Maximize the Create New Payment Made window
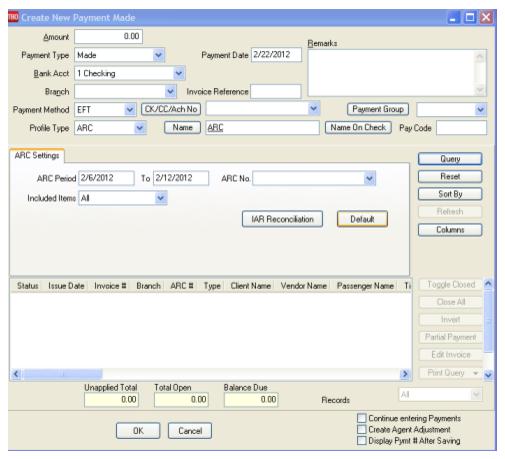The width and height of the screenshot is (505, 459). (470, 17)
